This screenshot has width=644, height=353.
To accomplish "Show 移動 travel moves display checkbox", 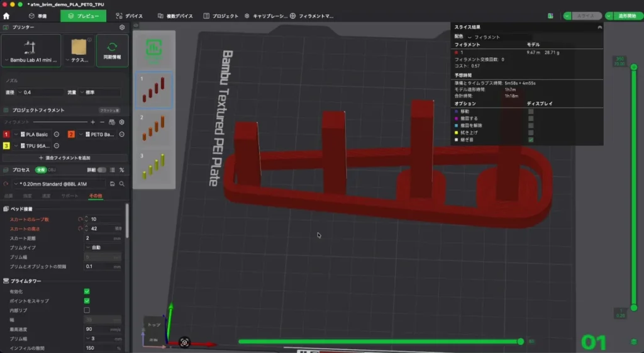I will [531, 111].
